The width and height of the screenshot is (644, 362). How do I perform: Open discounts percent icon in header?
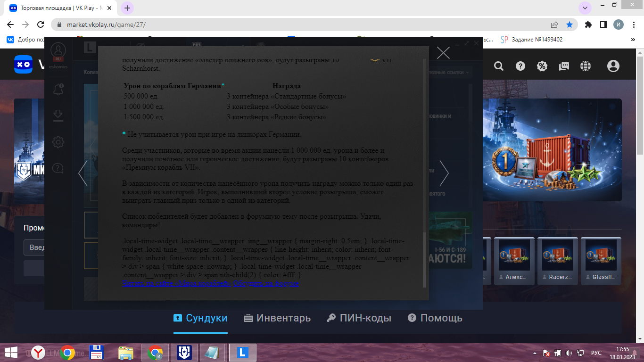(x=542, y=66)
